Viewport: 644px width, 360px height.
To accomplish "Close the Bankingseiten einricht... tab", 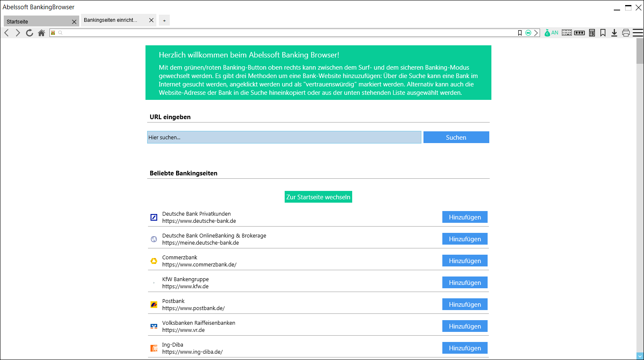I will coord(151,20).
